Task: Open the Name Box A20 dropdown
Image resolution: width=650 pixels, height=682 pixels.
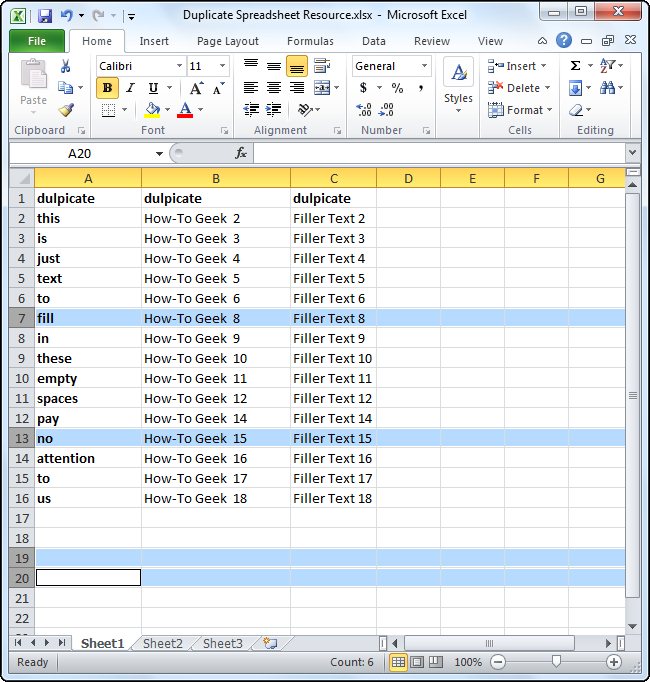Action: (x=159, y=154)
